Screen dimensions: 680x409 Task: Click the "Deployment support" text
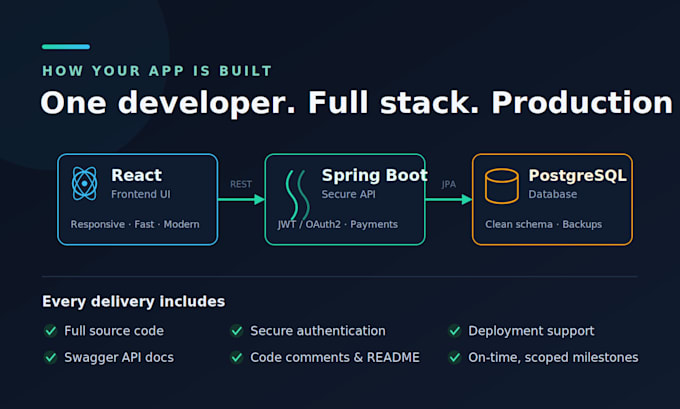coord(531,331)
